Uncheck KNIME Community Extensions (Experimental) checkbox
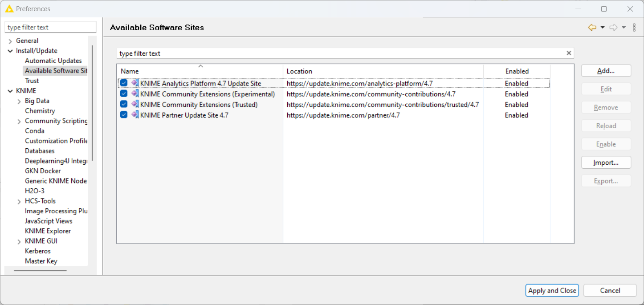This screenshot has height=305, width=644. (124, 94)
